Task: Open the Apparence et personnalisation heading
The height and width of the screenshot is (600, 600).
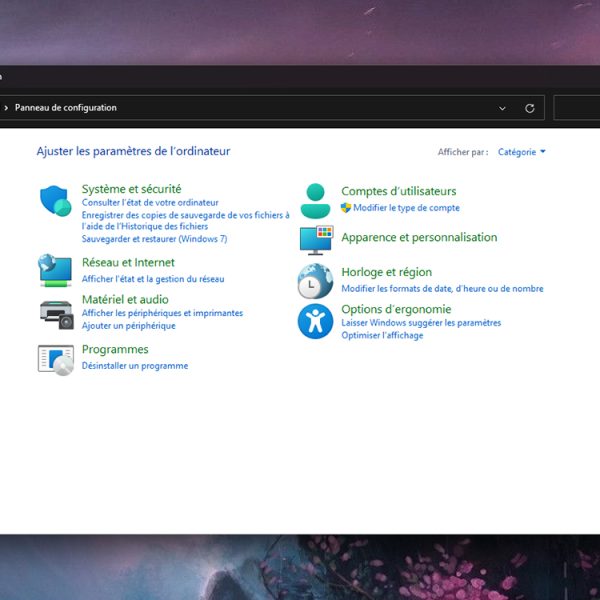Action: point(419,237)
